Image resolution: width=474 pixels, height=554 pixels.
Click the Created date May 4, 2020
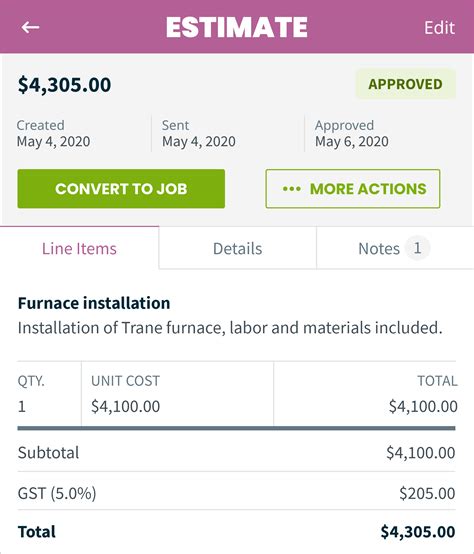(53, 142)
